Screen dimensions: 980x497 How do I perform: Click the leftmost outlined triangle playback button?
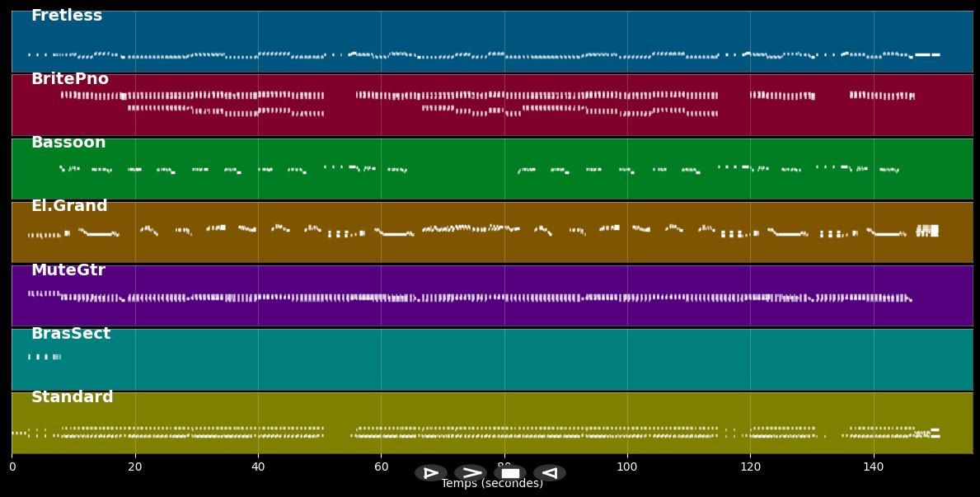[430, 473]
